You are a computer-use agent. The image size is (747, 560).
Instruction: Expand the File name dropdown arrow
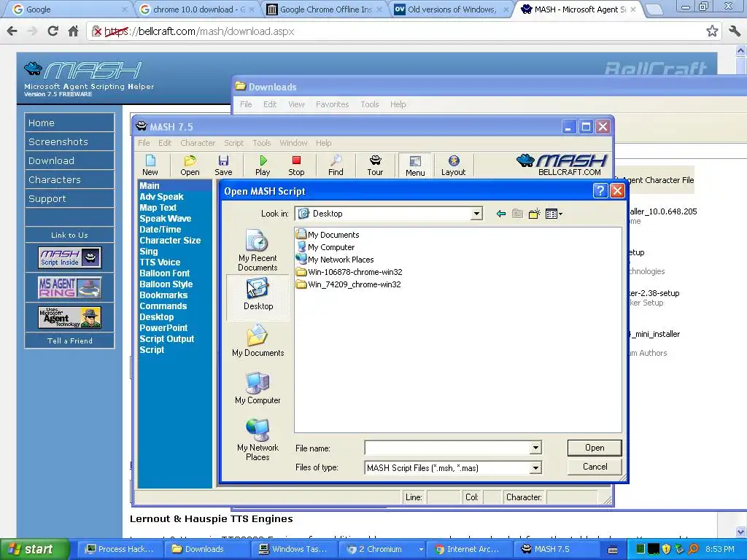535,448
